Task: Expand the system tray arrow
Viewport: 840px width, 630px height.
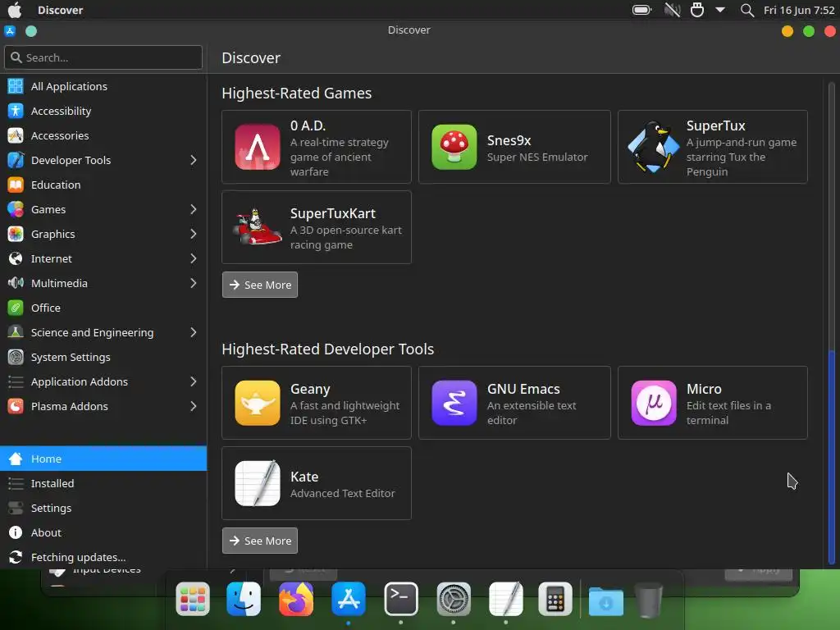Action: [720, 10]
